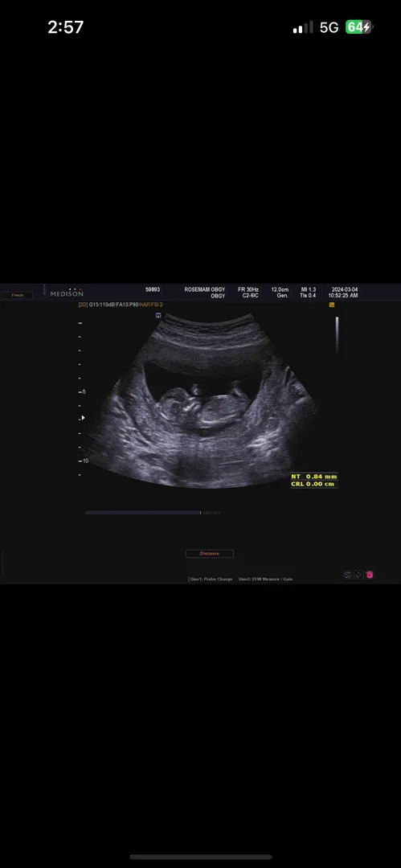Click User2: EFW Measure / Gain option

click(265, 579)
